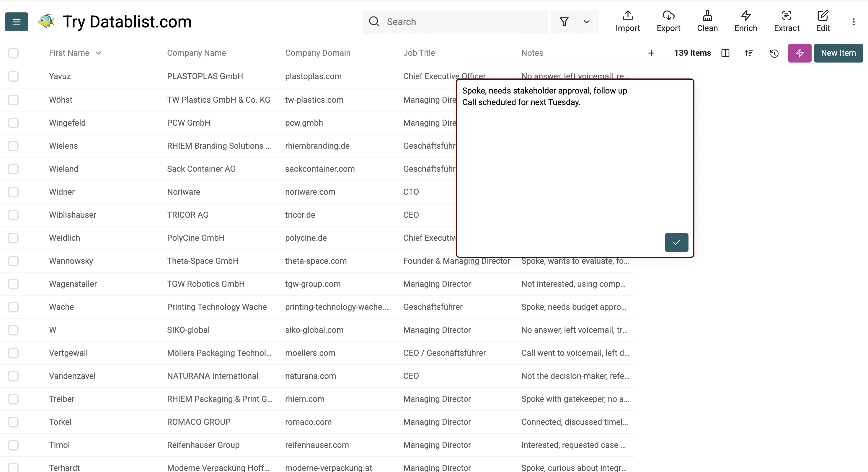
Task: Open the Import tool
Action: pyautogui.click(x=627, y=21)
